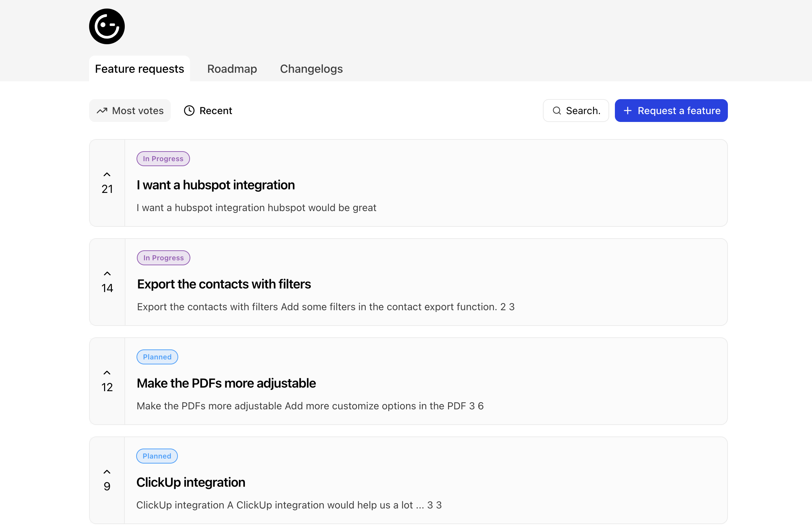Upvote Export the contacts with filters
The image size is (812, 532).
tap(107, 274)
